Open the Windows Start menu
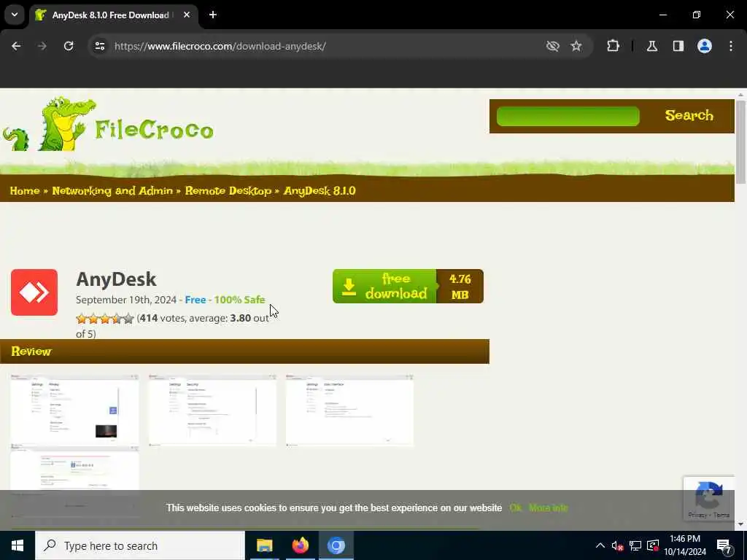This screenshot has height=560, width=747. point(18,545)
